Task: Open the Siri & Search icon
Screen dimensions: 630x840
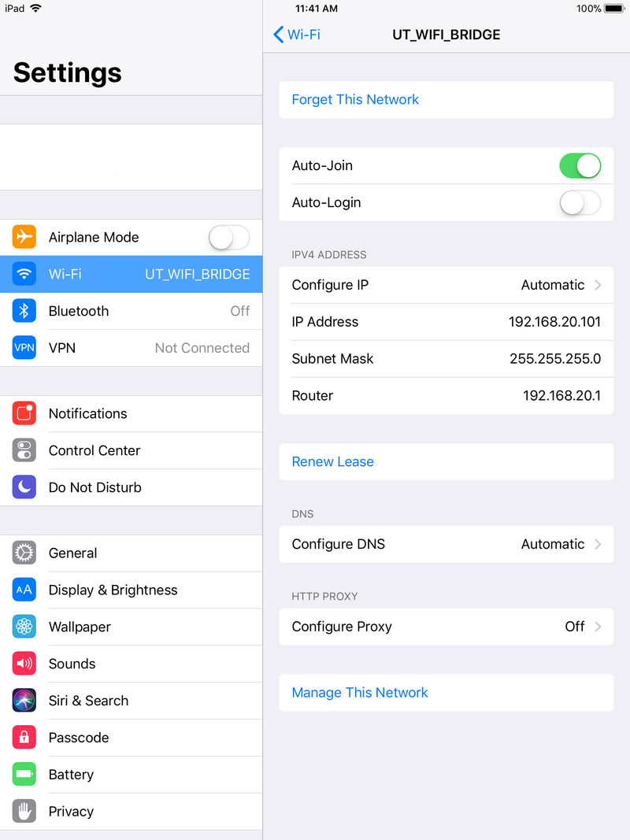Action: pos(24,701)
